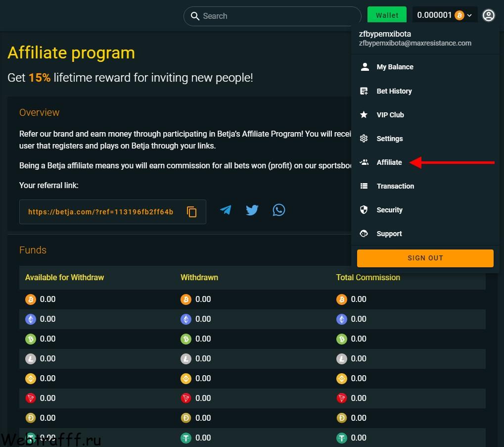
Task: Click the VIP Club star icon
Action: click(364, 115)
